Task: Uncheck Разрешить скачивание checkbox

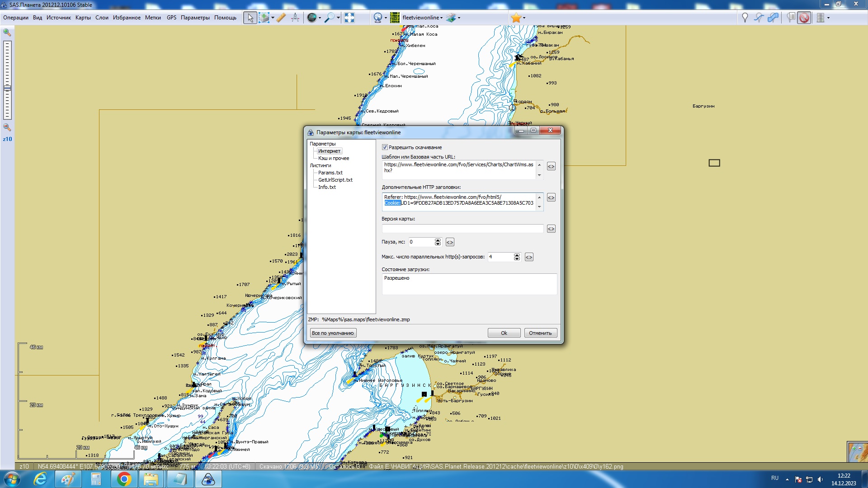Action: [x=385, y=147]
